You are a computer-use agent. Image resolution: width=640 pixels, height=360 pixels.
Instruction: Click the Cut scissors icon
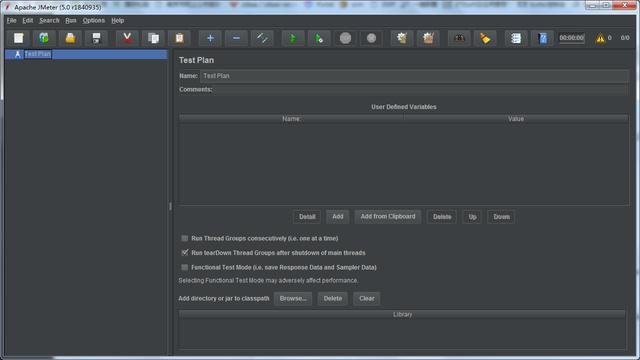(127, 38)
